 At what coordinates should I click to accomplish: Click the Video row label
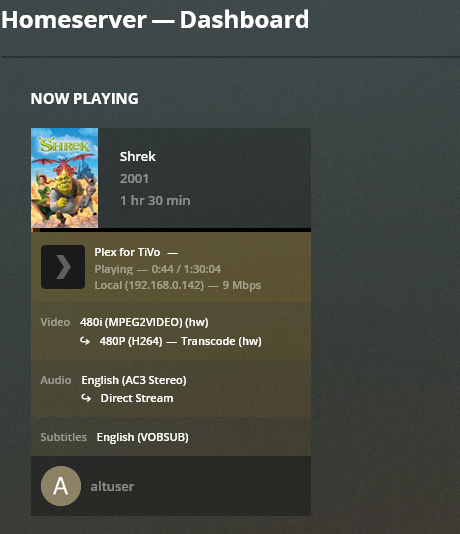click(55, 322)
